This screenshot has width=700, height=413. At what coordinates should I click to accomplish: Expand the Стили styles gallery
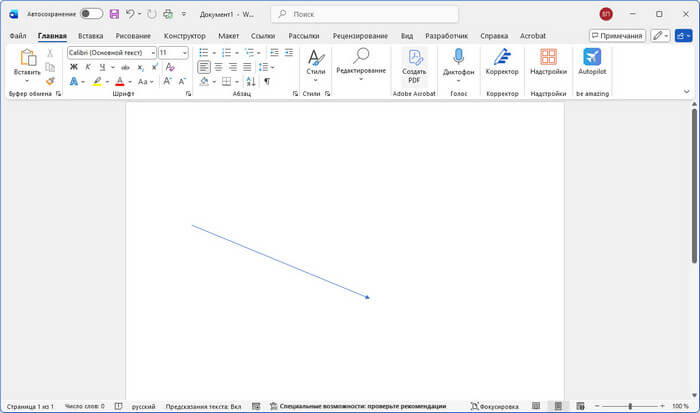[x=315, y=62]
